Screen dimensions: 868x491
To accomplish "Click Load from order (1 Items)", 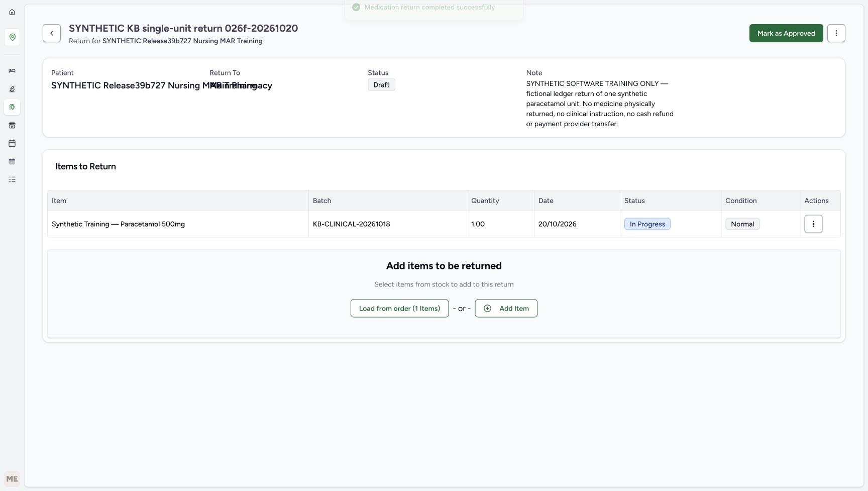I will point(399,309).
